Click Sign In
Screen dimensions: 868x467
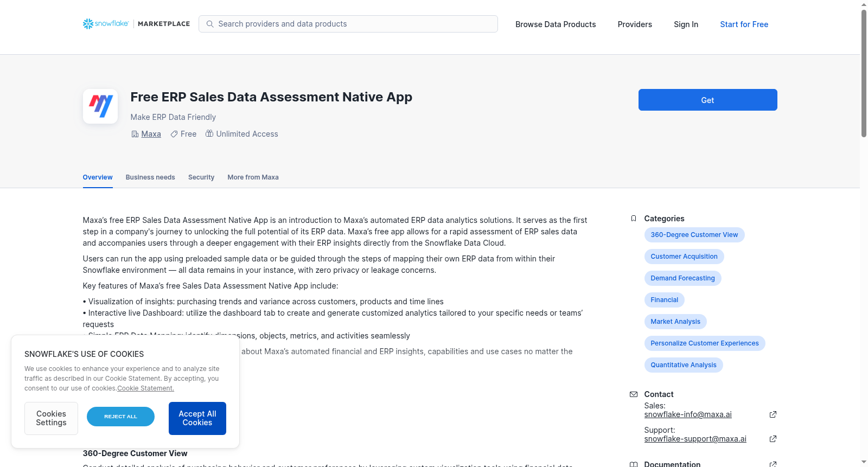coord(686,24)
